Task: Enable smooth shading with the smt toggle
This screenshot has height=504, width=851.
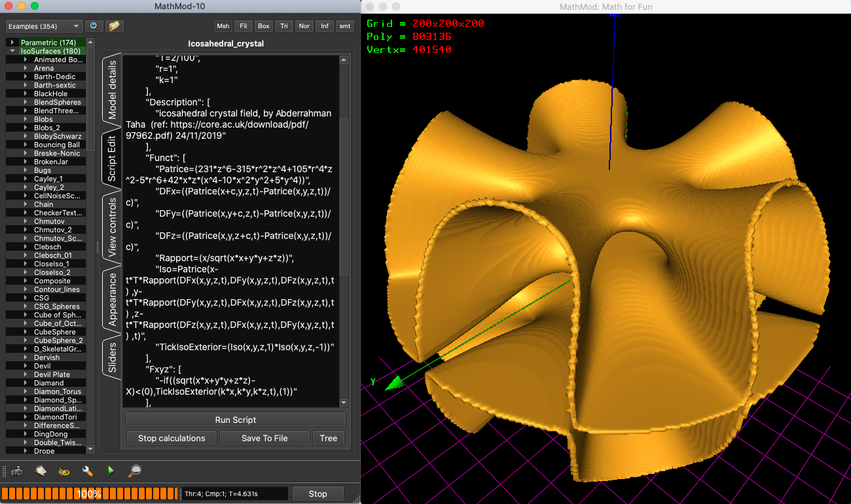Action: click(344, 26)
